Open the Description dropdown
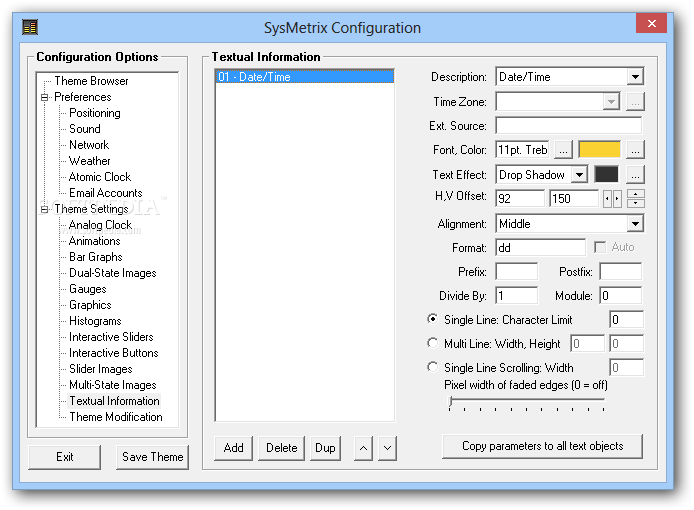Viewport: 694px width, 510px height. click(x=635, y=77)
